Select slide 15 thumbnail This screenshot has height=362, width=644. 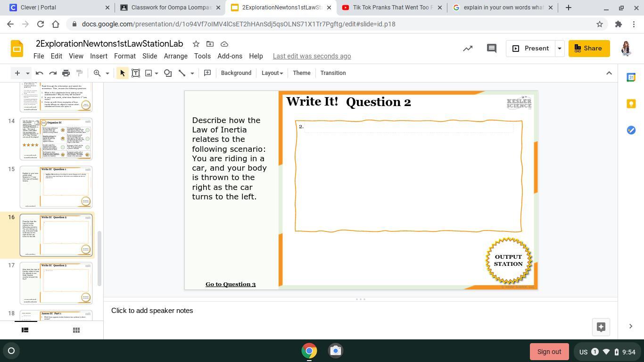56,187
